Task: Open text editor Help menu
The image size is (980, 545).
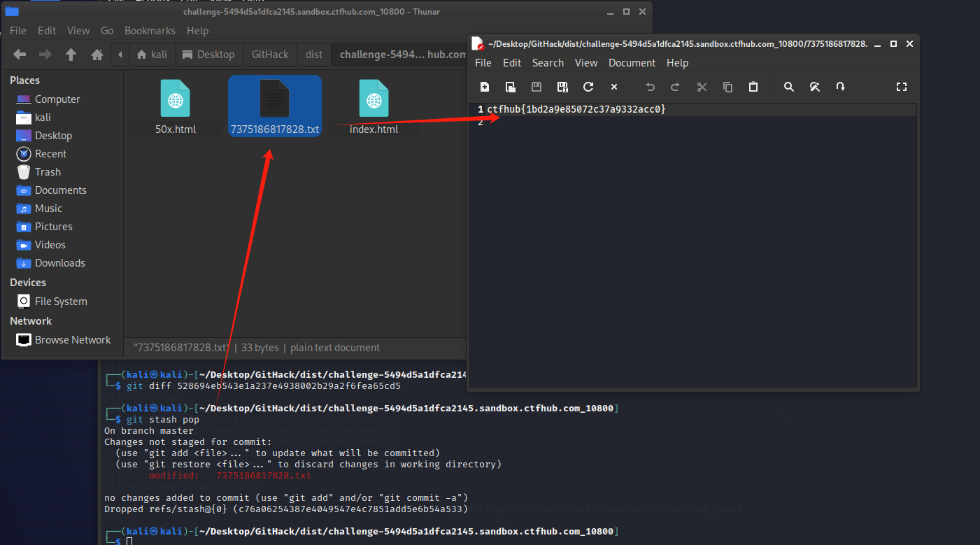Action: point(677,63)
